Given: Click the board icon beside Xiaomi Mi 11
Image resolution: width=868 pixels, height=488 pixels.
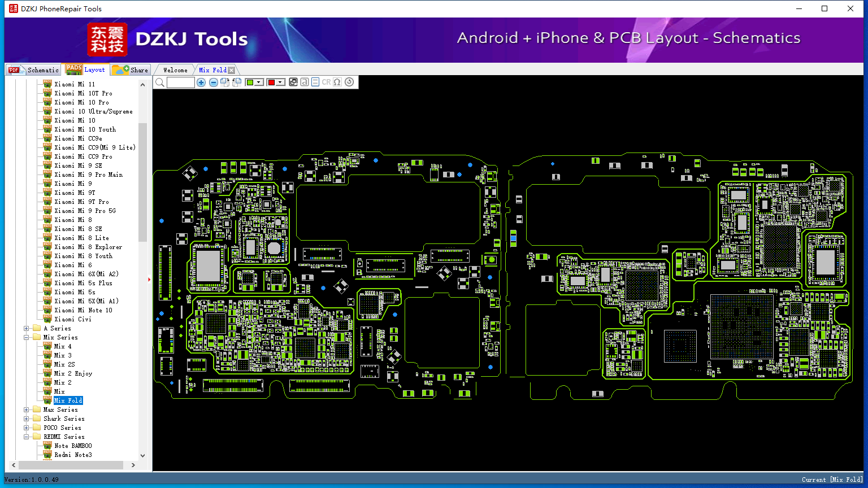Looking at the screenshot, I should [x=47, y=84].
